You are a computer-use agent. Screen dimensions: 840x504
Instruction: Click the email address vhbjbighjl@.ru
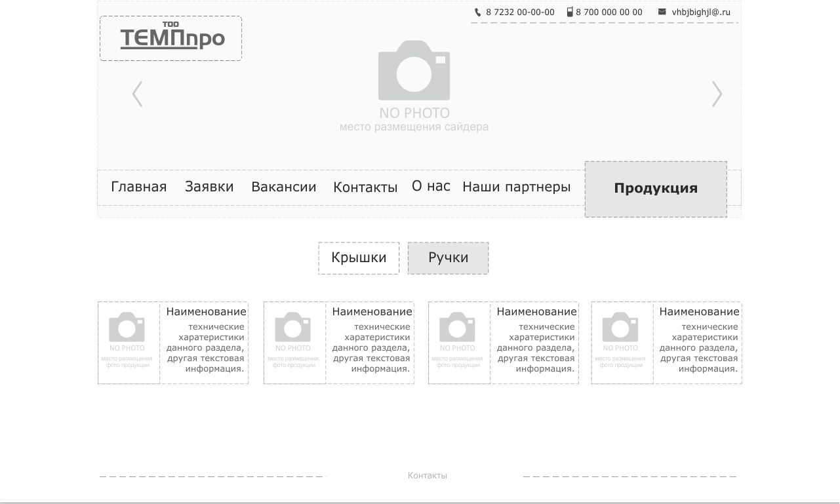point(700,12)
